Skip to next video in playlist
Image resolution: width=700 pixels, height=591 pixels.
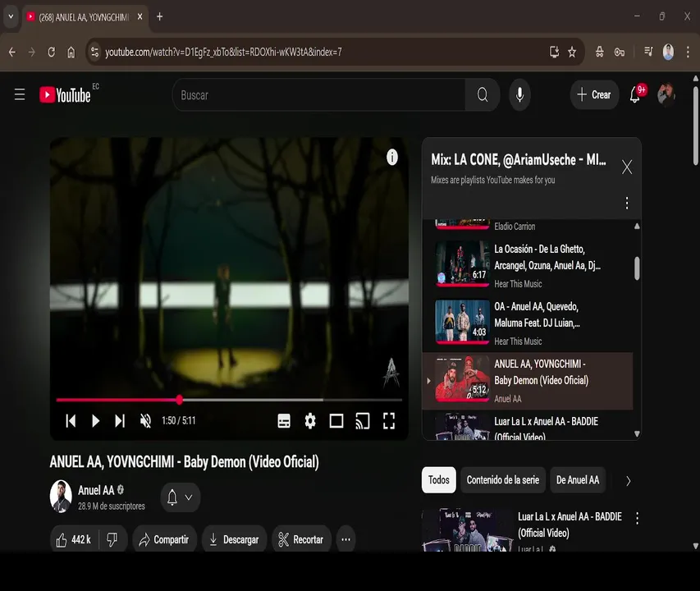(x=120, y=421)
